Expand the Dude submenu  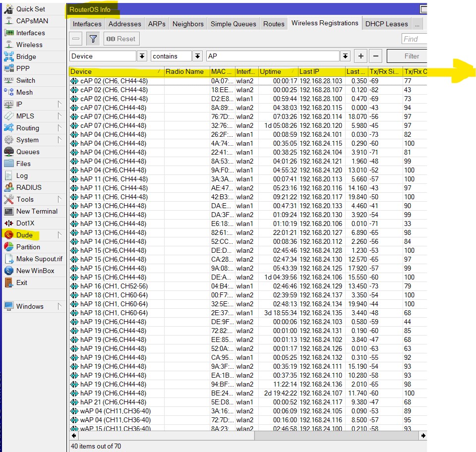click(59, 235)
